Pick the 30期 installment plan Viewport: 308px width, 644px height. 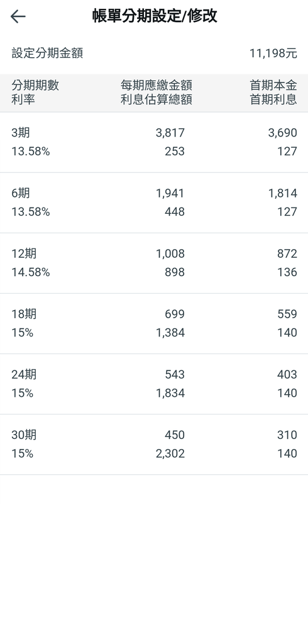[x=154, y=445]
